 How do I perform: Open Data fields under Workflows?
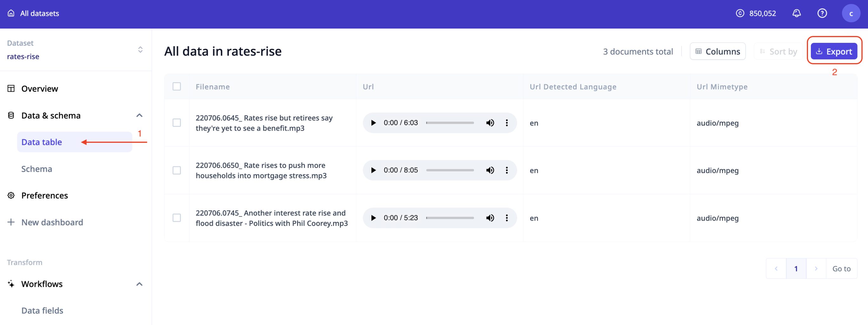(43, 310)
